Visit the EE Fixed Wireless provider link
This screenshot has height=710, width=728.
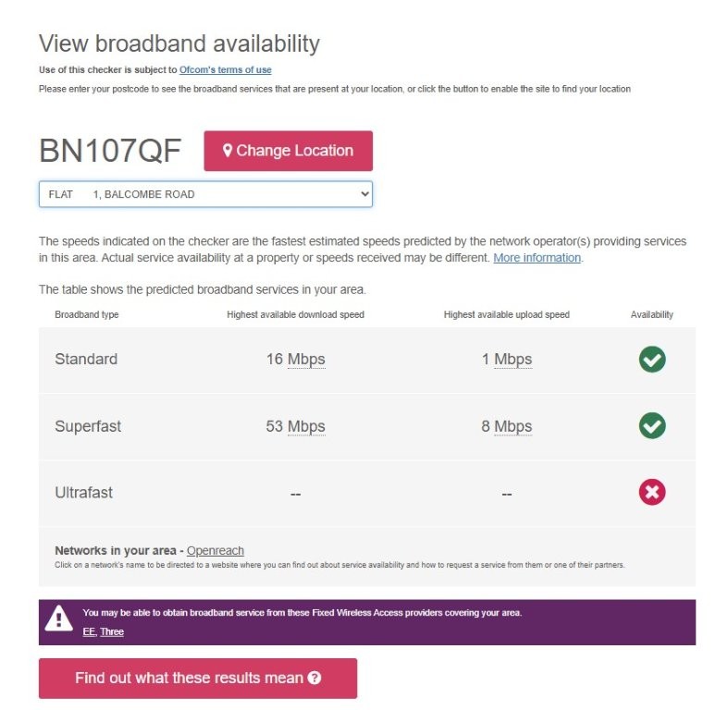pos(89,632)
